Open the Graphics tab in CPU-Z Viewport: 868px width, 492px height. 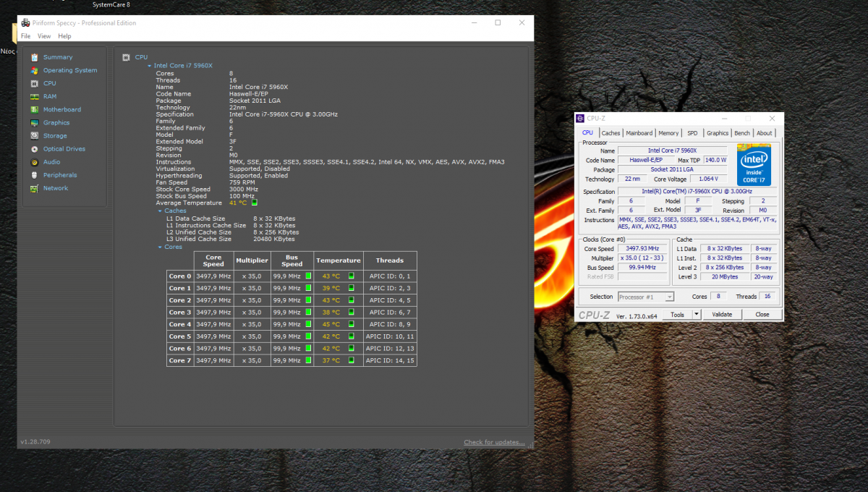[718, 133]
